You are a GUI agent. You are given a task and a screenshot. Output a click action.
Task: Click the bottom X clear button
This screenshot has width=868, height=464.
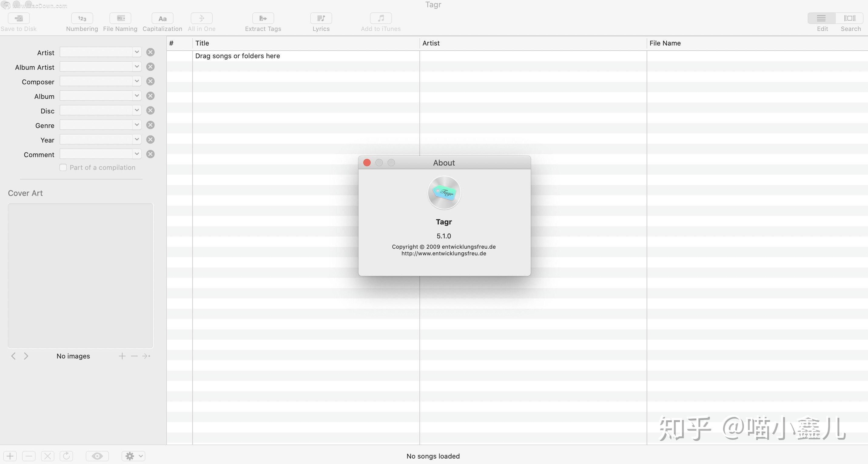coord(48,456)
